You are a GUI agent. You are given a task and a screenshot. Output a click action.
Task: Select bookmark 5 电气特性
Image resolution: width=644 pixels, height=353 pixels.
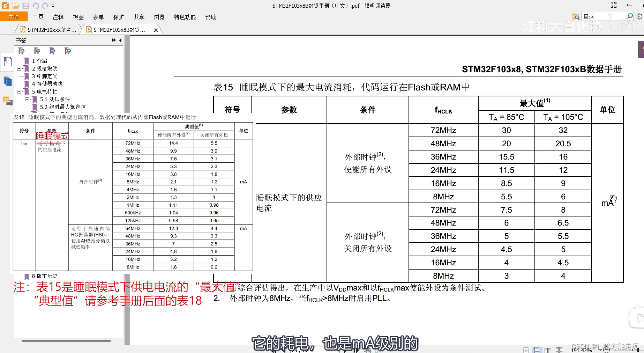click(x=45, y=91)
